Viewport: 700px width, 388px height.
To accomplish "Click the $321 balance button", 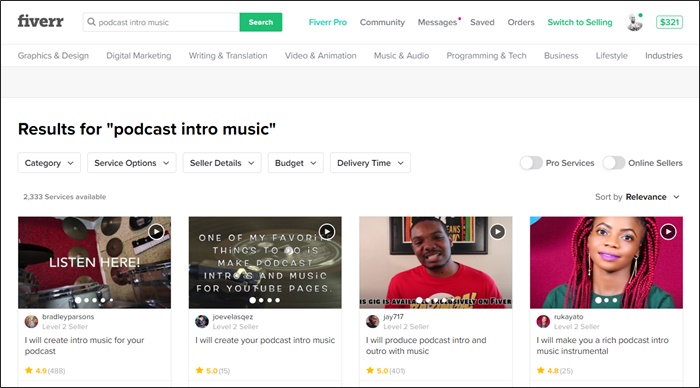I will click(x=669, y=22).
